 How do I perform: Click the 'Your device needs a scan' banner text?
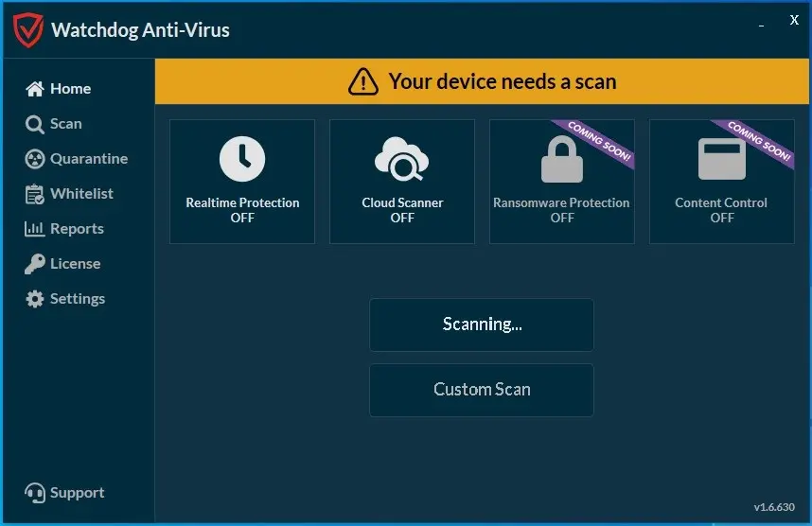pyautogui.click(x=503, y=81)
